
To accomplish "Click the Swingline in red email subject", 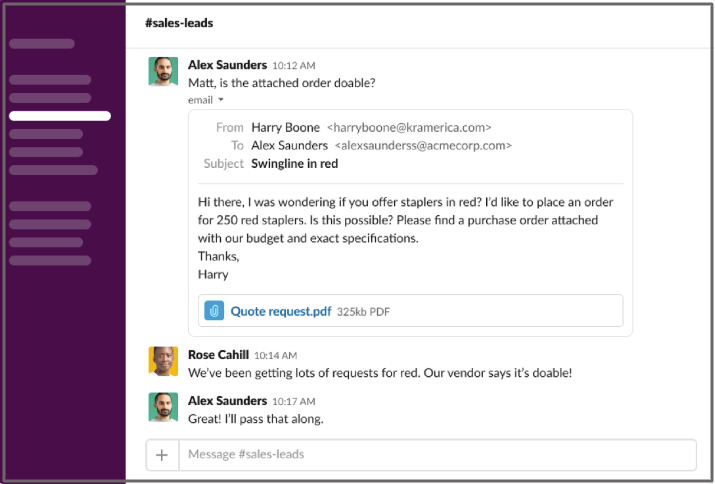I will pyautogui.click(x=294, y=163).
